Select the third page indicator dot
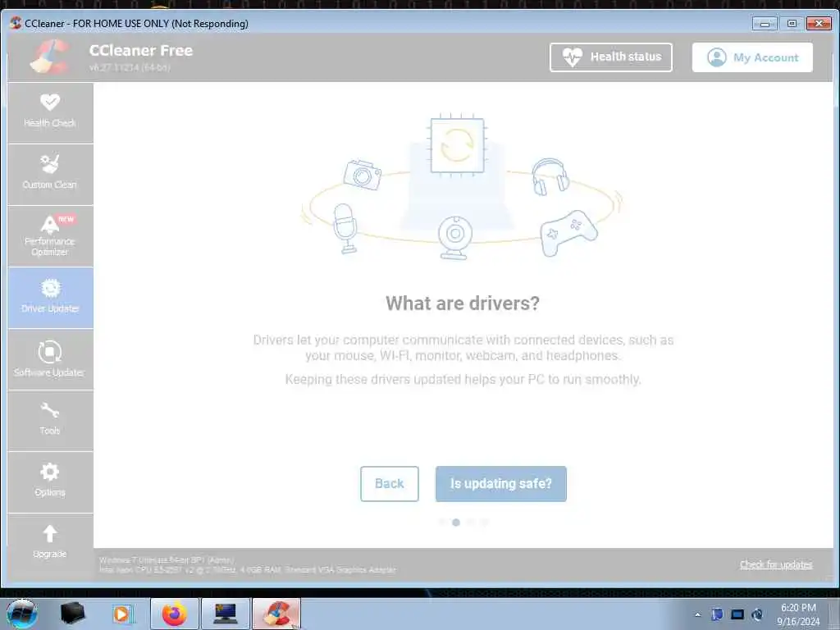This screenshot has width=840, height=630. click(470, 523)
